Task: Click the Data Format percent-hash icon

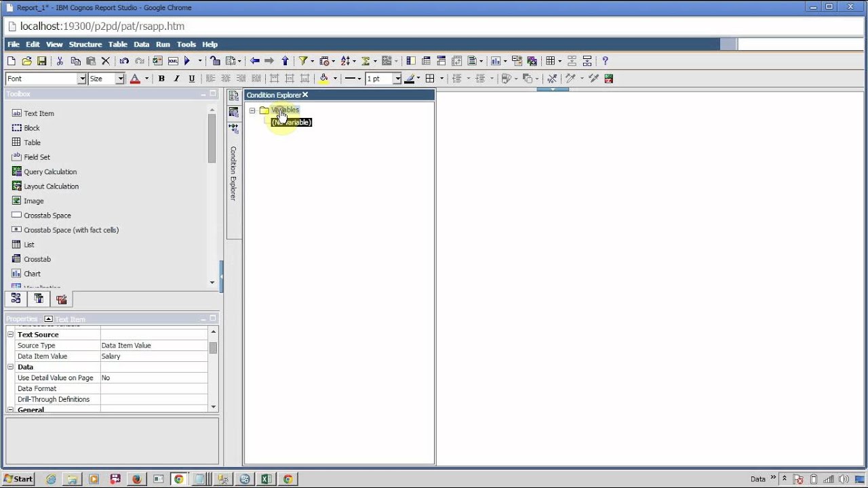Action: tap(552, 79)
